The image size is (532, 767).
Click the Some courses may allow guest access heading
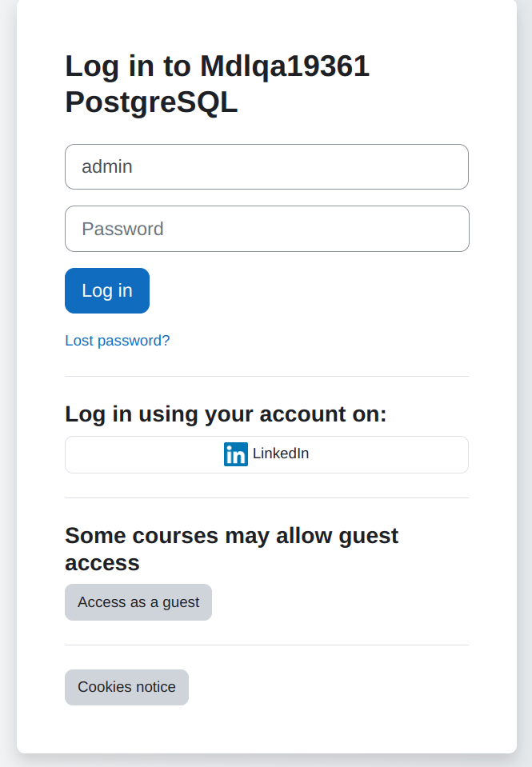click(x=231, y=549)
